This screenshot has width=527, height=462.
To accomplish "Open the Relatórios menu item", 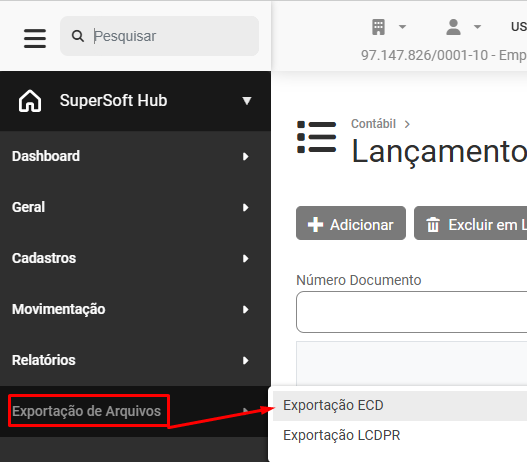I will click(x=135, y=361).
